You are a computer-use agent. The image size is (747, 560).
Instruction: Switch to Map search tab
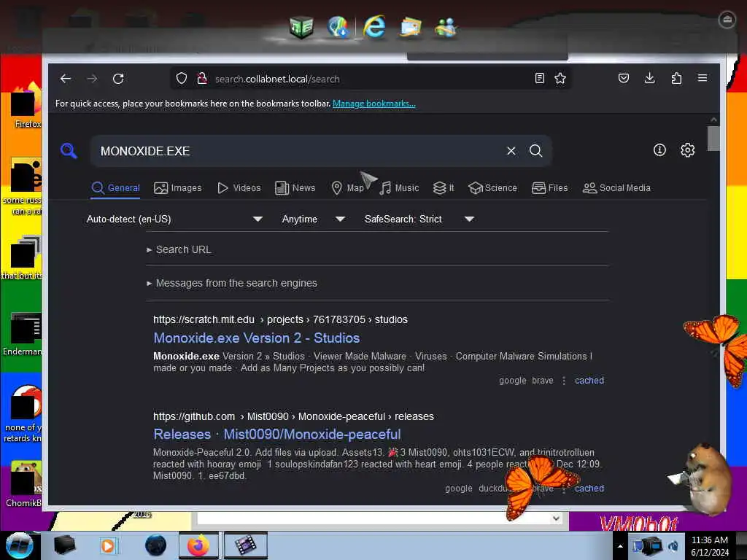(x=347, y=188)
